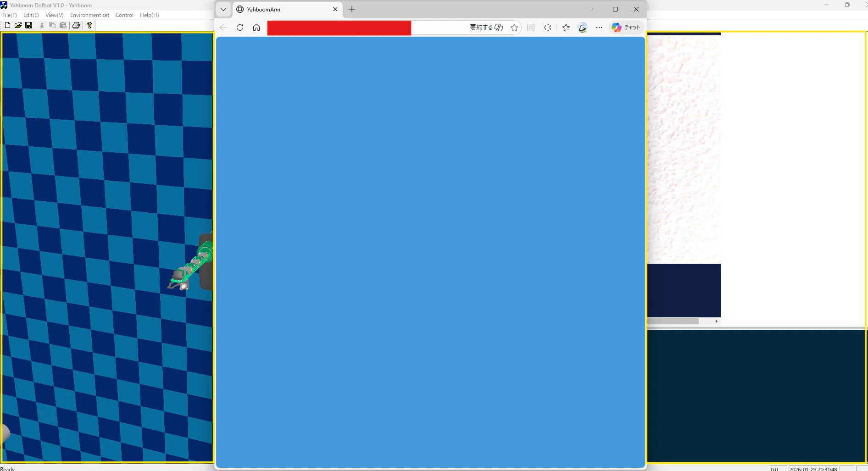868x471 pixels.
Task: Open a file using the folder toolbar icon
Action: click(x=18, y=25)
